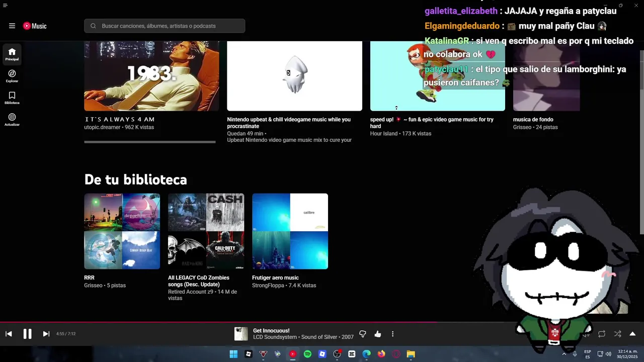
Task: Click the search magnifier icon
Action: coord(93,26)
